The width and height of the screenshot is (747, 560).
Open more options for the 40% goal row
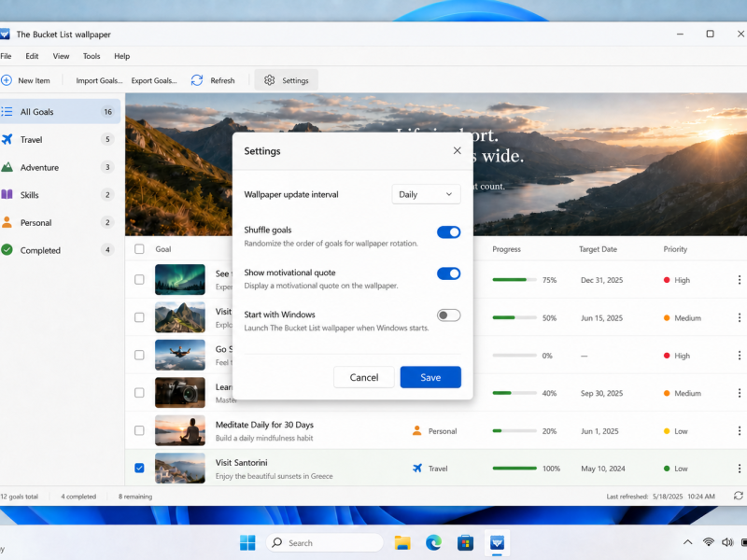click(739, 393)
